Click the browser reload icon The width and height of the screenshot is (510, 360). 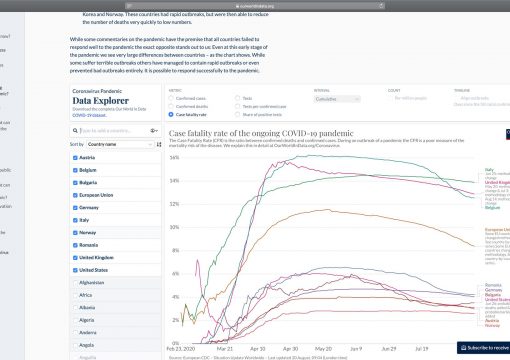point(381,6)
